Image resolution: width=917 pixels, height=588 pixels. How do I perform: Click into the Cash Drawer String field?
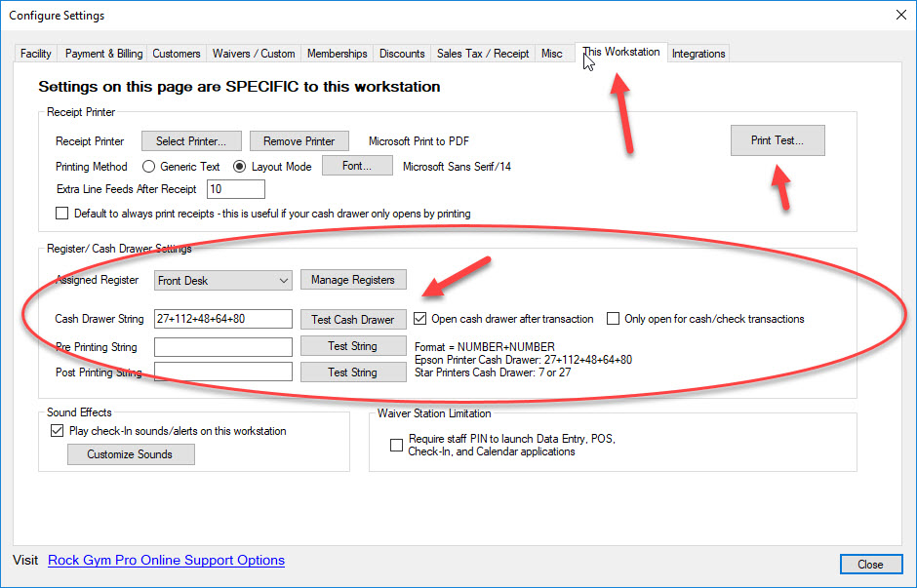tap(222, 319)
